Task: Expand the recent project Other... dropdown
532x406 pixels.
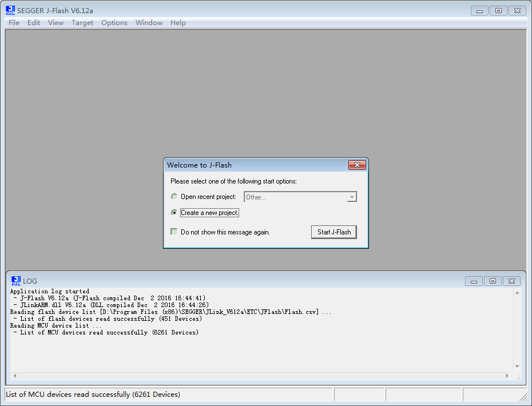Action: (352, 197)
